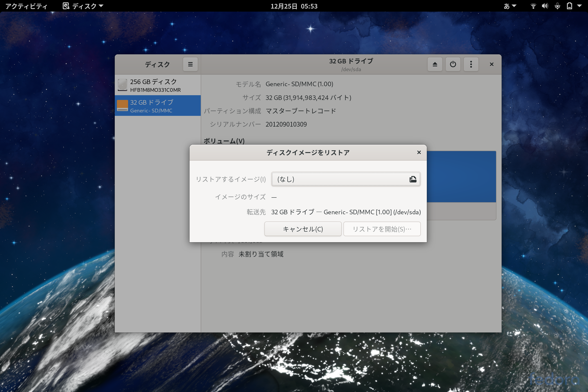
Task: Click the volume speaker icon
Action: pyautogui.click(x=545, y=6)
